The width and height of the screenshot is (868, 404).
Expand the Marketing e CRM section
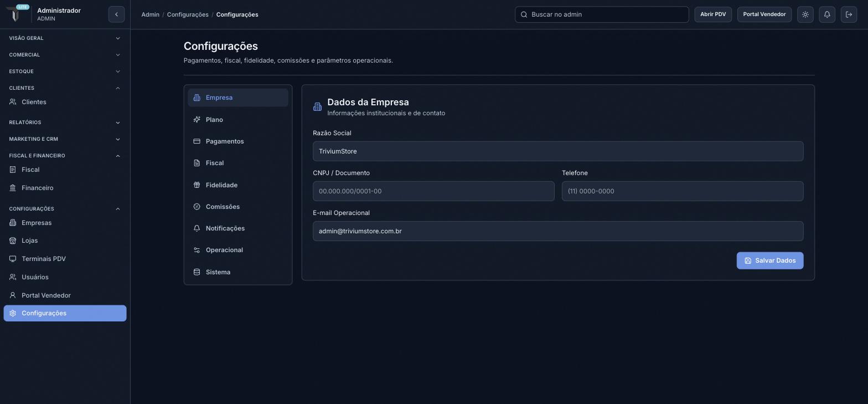[x=65, y=139]
